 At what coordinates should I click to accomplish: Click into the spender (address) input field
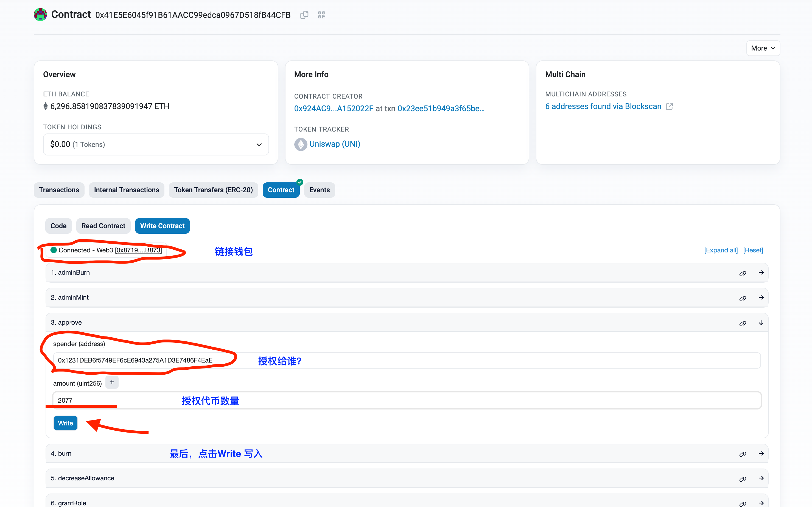click(407, 360)
